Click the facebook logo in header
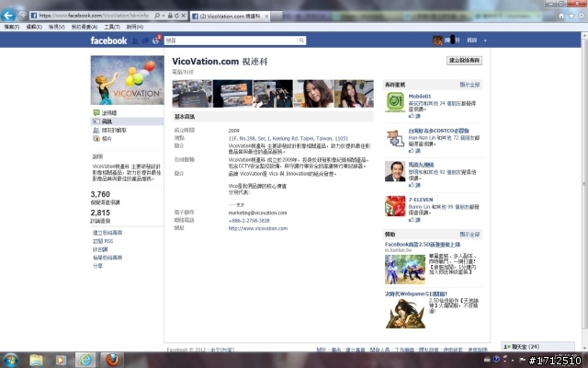The width and height of the screenshot is (588, 368). click(x=108, y=40)
